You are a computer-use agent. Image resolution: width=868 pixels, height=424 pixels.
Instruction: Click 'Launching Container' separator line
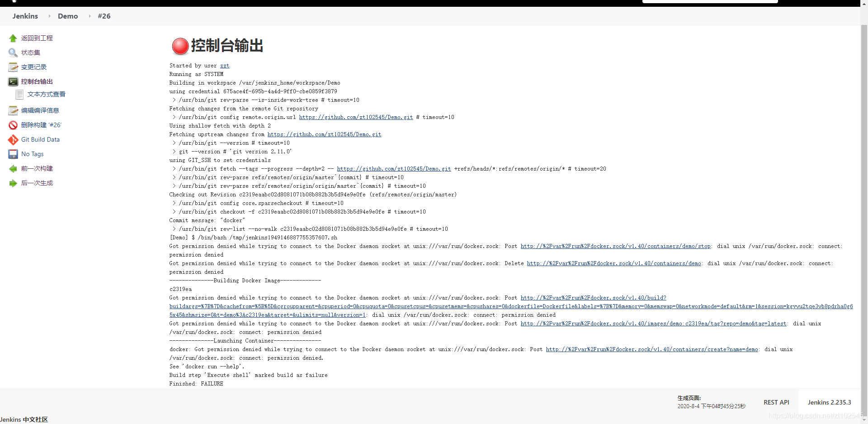(x=245, y=341)
